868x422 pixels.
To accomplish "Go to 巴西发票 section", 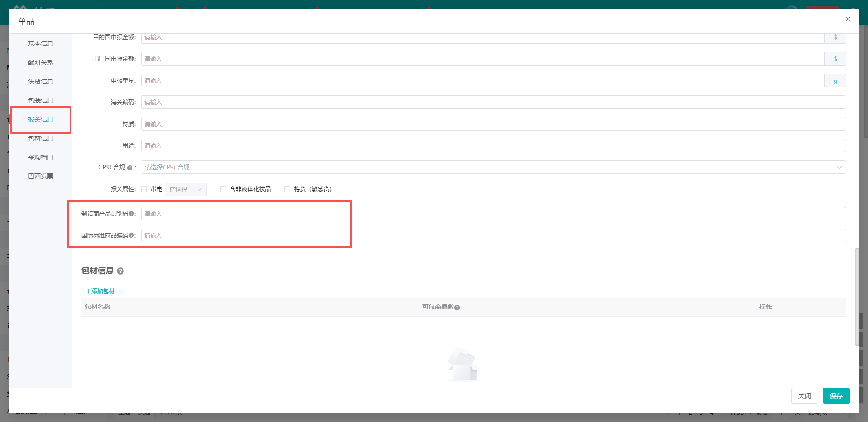I will point(41,176).
